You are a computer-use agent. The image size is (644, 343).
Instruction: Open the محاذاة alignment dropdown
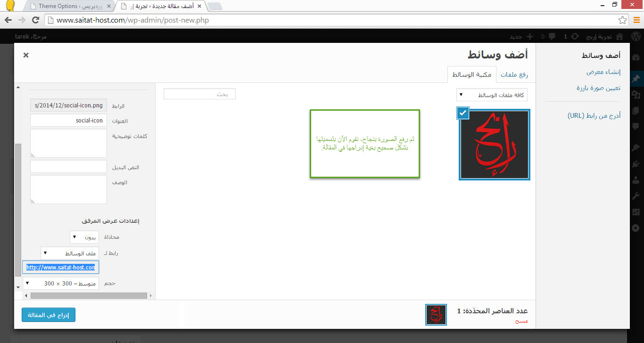pyautogui.click(x=84, y=237)
